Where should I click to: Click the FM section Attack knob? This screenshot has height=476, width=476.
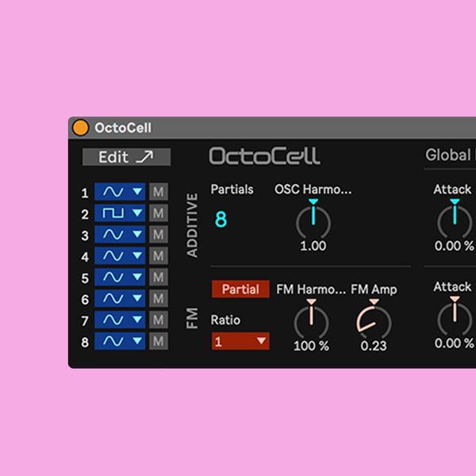455,320
